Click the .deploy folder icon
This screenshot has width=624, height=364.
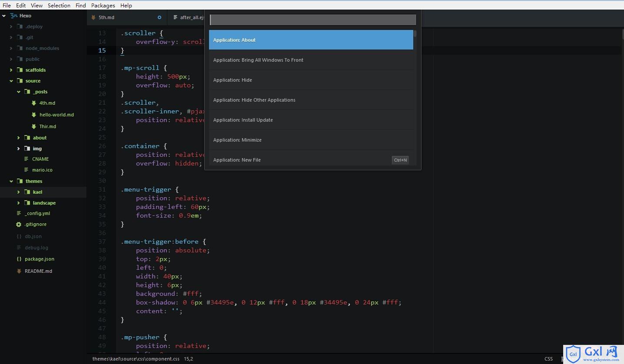pyautogui.click(x=20, y=26)
